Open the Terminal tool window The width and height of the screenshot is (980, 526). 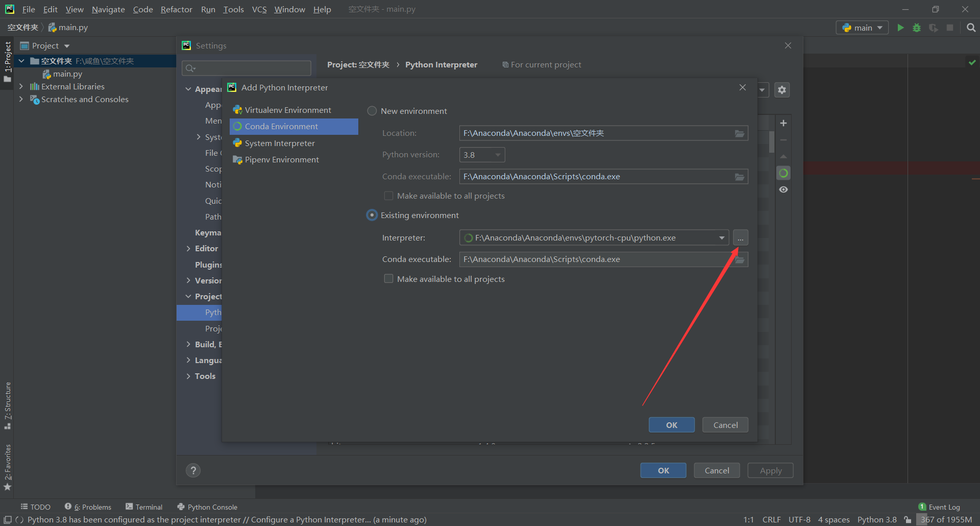(144, 507)
